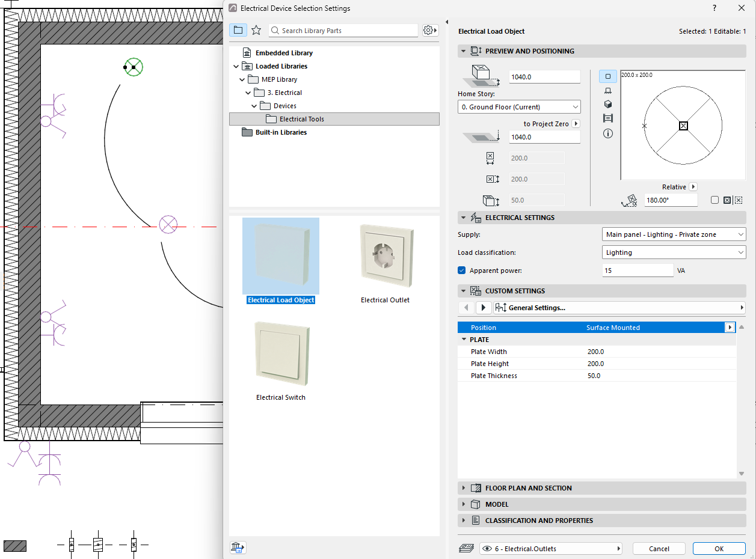Toggle the mirror checkbox beside the angle field
This screenshot has width=756, height=559.
(715, 200)
